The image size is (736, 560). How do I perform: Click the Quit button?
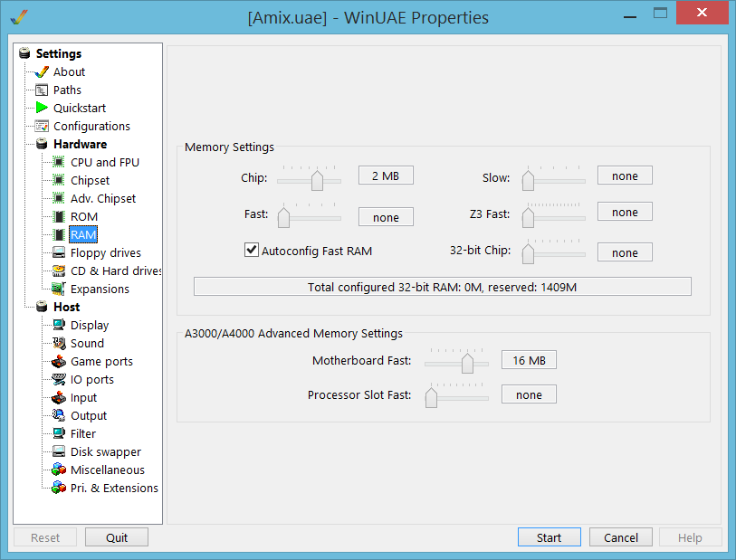[x=117, y=537]
